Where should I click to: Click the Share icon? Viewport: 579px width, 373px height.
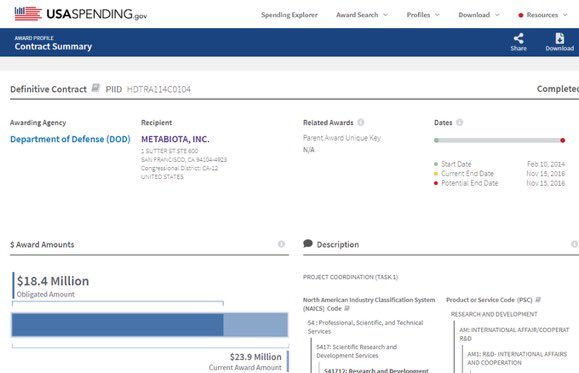(x=518, y=38)
